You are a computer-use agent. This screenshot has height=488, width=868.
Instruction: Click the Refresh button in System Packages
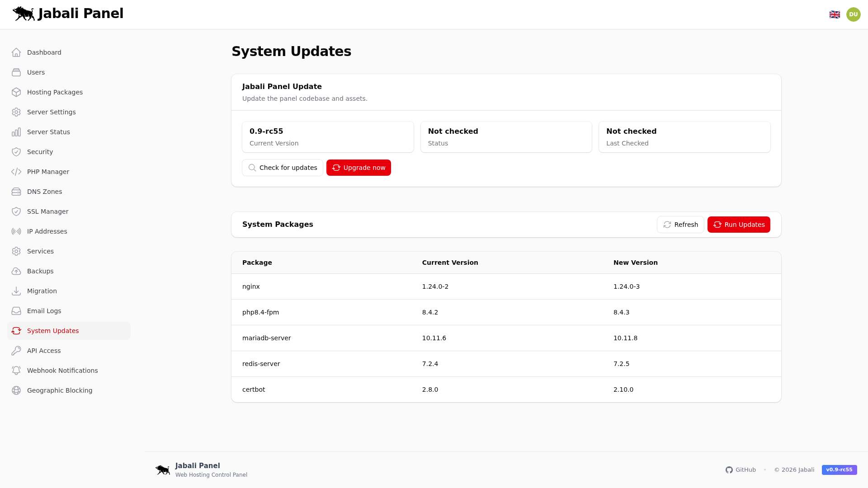(680, 225)
